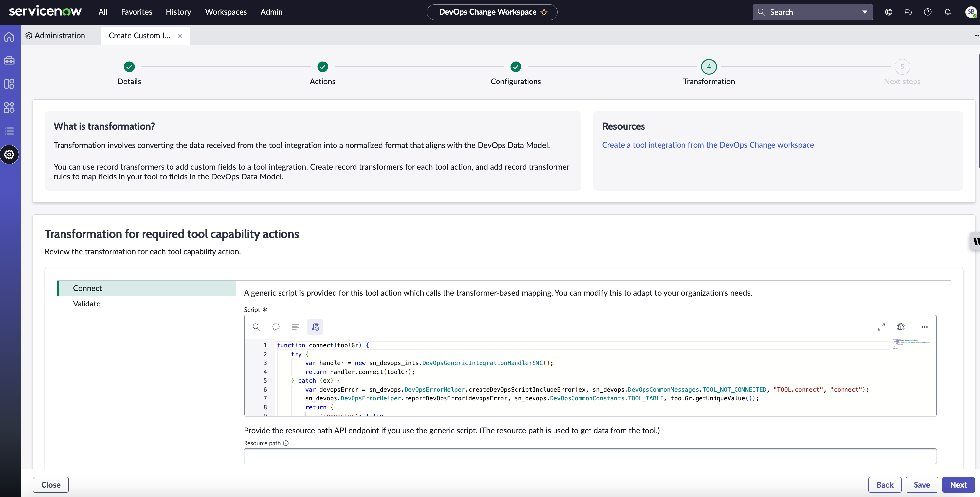Close the Create Custom tab
Screen dimensions: 980x497
(180, 36)
